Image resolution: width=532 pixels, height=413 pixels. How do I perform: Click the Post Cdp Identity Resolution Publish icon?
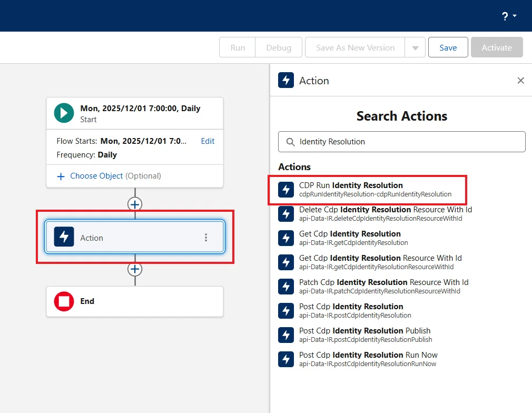pos(286,335)
